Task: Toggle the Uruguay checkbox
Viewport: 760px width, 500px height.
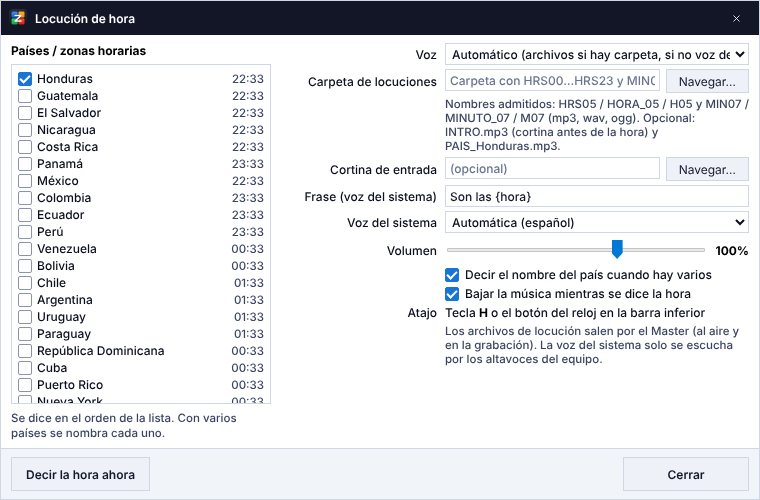Action: 25,317
